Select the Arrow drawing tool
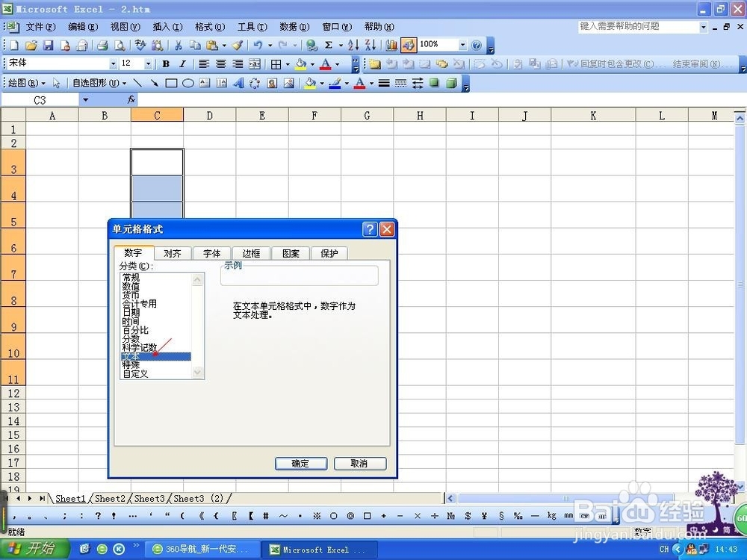747x560 pixels. (155, 84)
